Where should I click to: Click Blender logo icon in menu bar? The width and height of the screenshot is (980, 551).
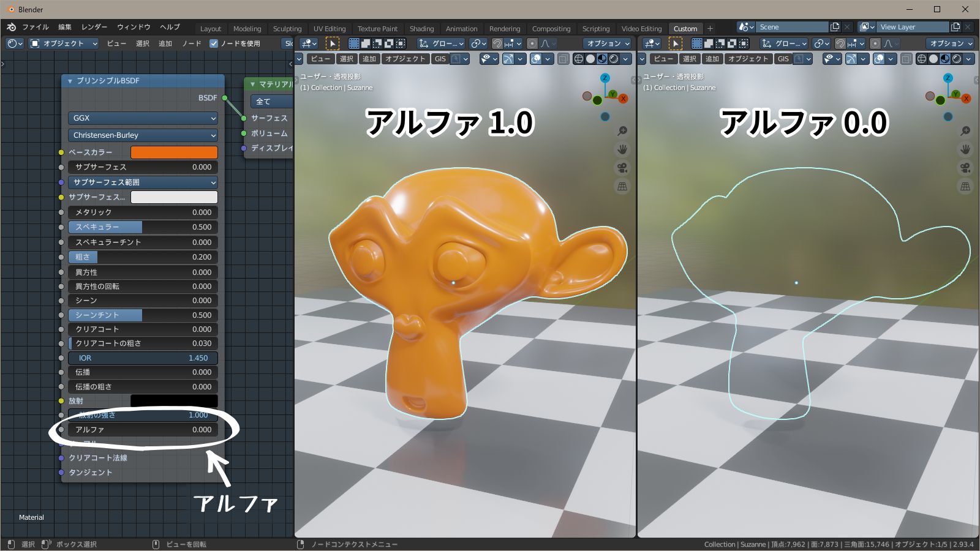11,27
